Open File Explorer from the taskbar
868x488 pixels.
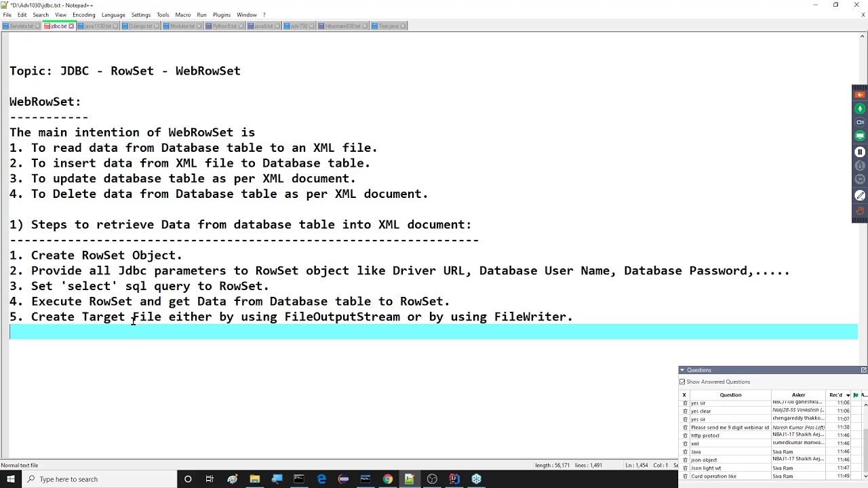[x=254, y=479]
